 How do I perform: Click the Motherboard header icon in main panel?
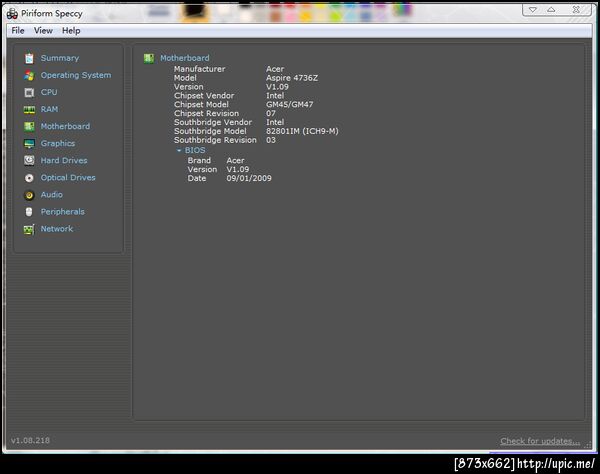[x=149, y=58]
